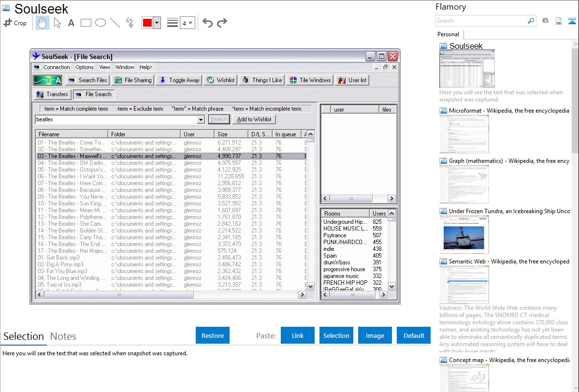Click the document page icon in Flamory
The height and width of the screenshot is (392, 579).
coord(559,21)
